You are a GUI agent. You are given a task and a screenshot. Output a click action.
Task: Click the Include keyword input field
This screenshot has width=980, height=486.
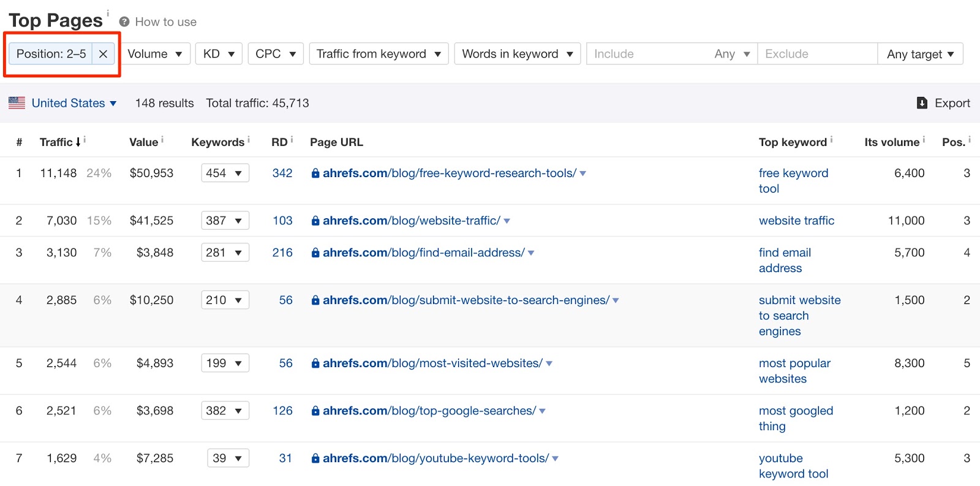[x=647, y=54]
